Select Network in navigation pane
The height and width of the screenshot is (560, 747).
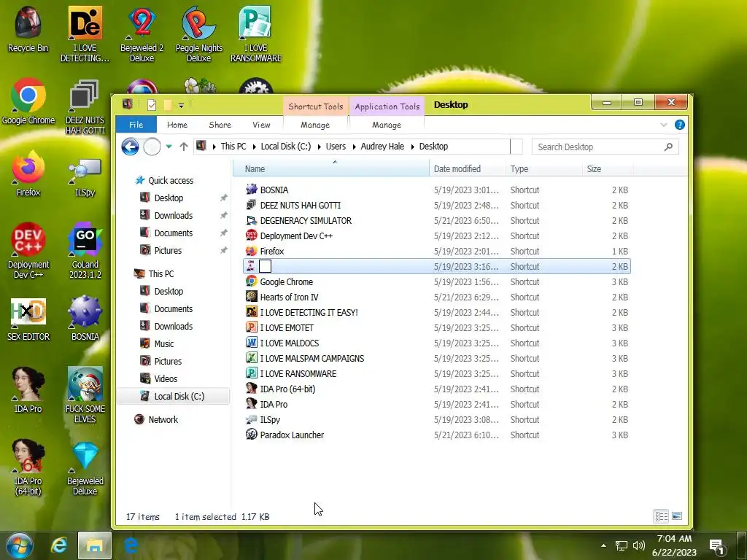point(163,419)
